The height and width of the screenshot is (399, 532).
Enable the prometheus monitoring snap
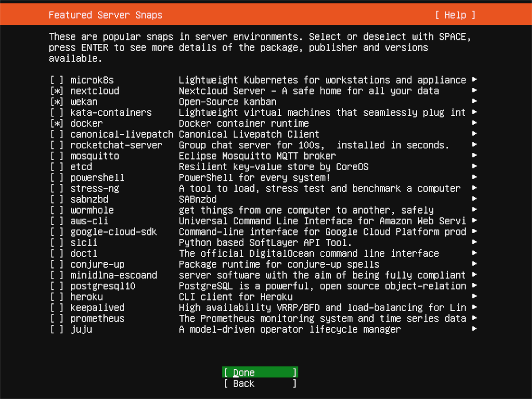58,318
